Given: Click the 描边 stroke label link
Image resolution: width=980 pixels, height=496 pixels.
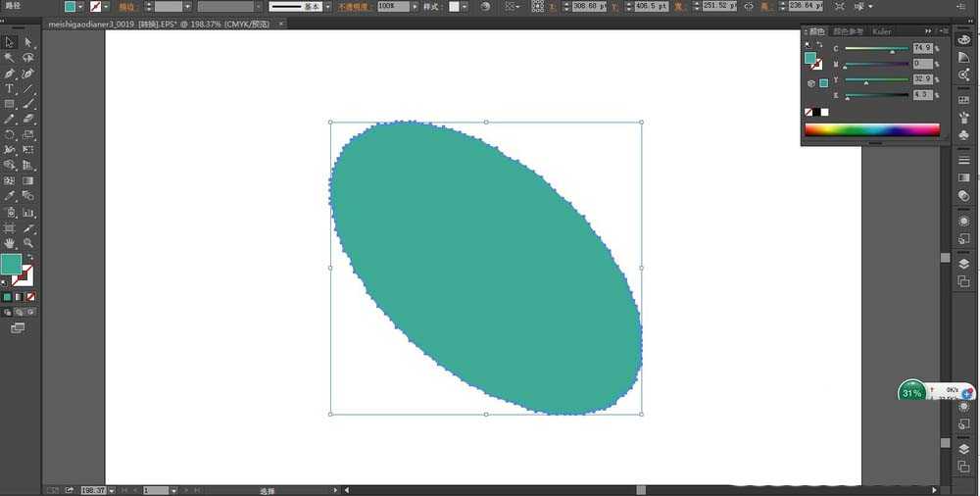Looking at the screenshot, I should [x=128, y=7].
